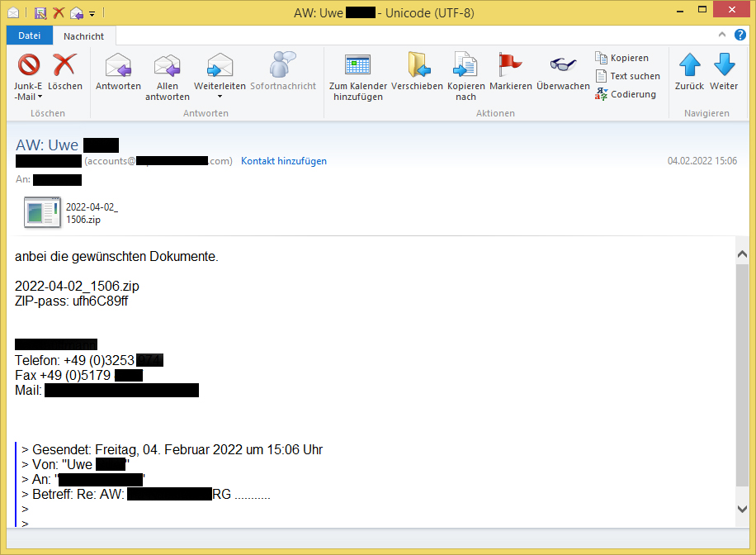Viewport: 756px width, 555px height.
Task: Click the reply icon in quick access toolbar
Action: tap(77, 13)
